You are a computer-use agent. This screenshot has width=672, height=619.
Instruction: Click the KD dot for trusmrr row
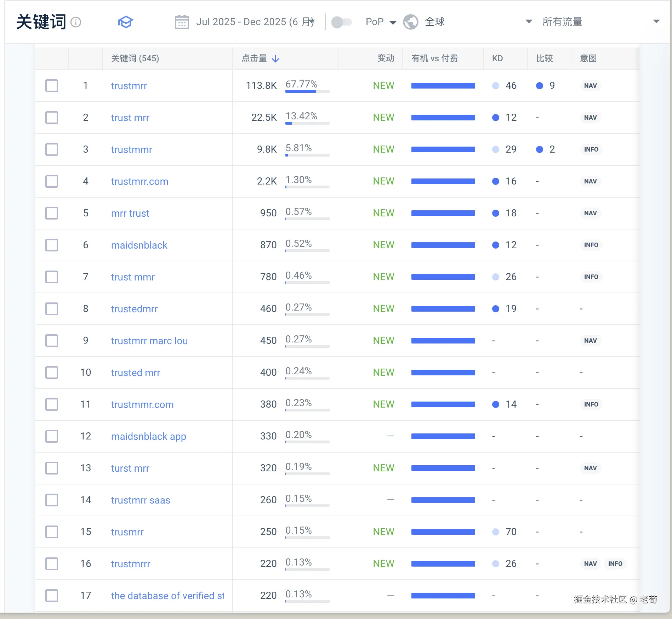tap(496, 532)
